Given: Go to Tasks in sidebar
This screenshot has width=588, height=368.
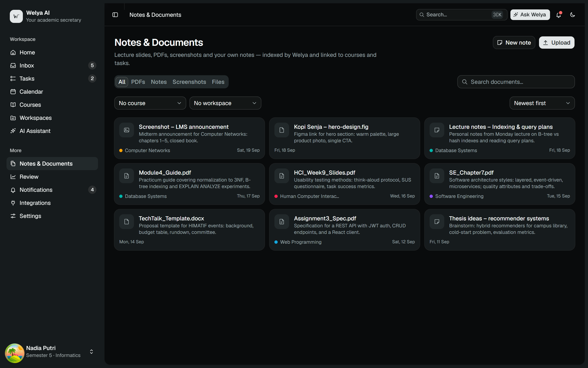Looking at the screenshot, I should pyautogui.click(x=52, y=79).
